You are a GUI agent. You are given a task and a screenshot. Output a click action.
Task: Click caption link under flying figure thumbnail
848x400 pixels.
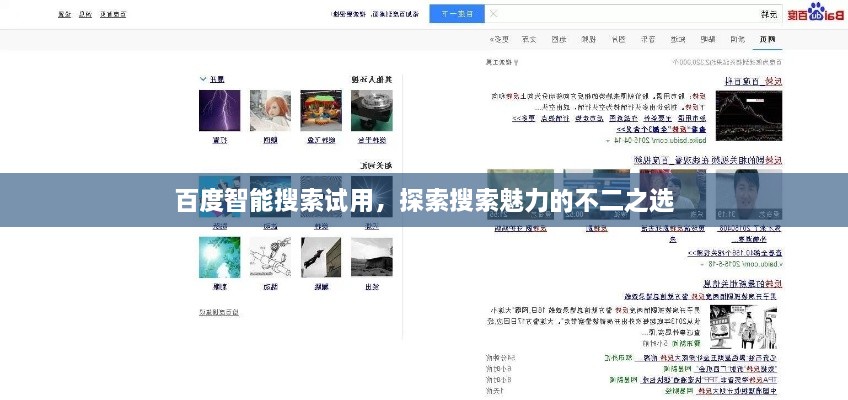(321, 287)
